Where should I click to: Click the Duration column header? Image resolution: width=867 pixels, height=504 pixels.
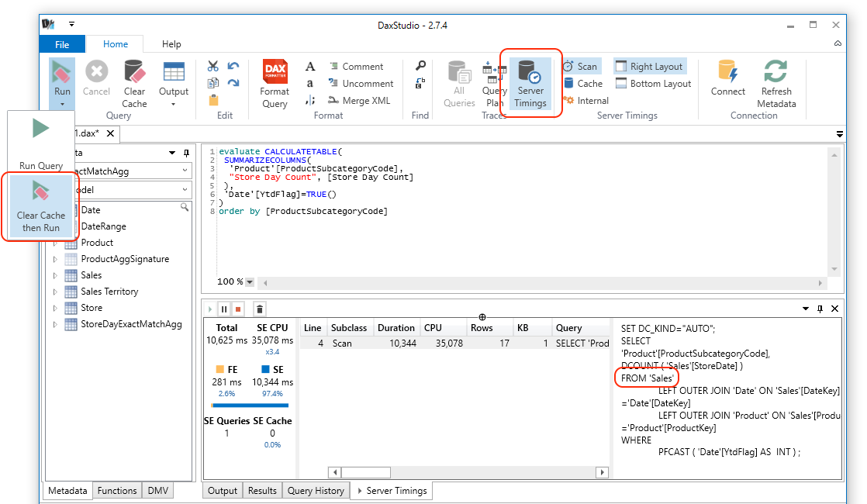point(396,328)
